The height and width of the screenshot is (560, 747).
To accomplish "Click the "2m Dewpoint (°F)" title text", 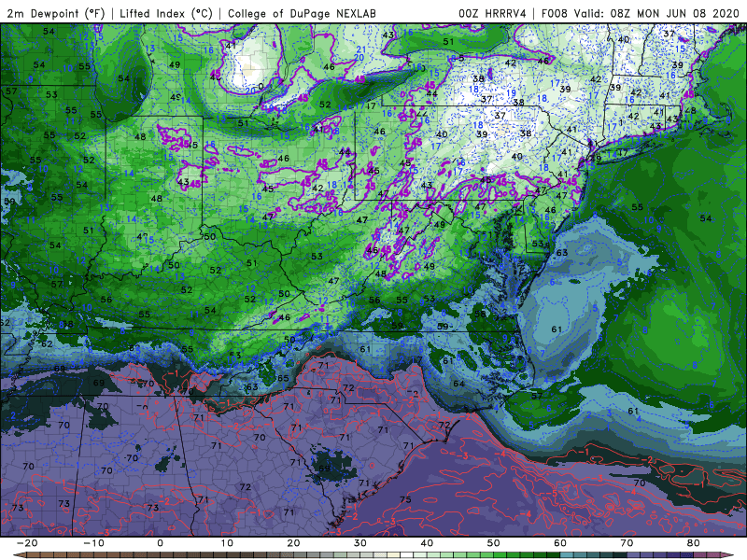I will (x=56, y=13).
